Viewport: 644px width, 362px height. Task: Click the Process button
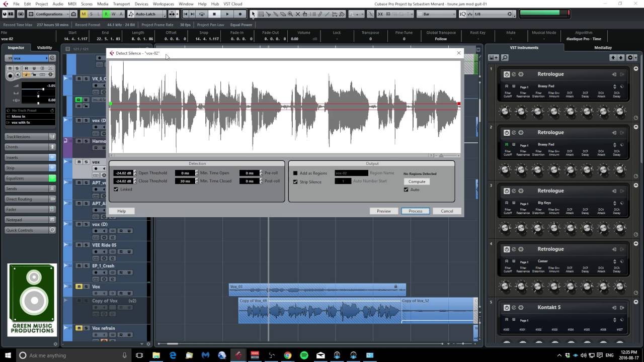(x=416, y=211)
